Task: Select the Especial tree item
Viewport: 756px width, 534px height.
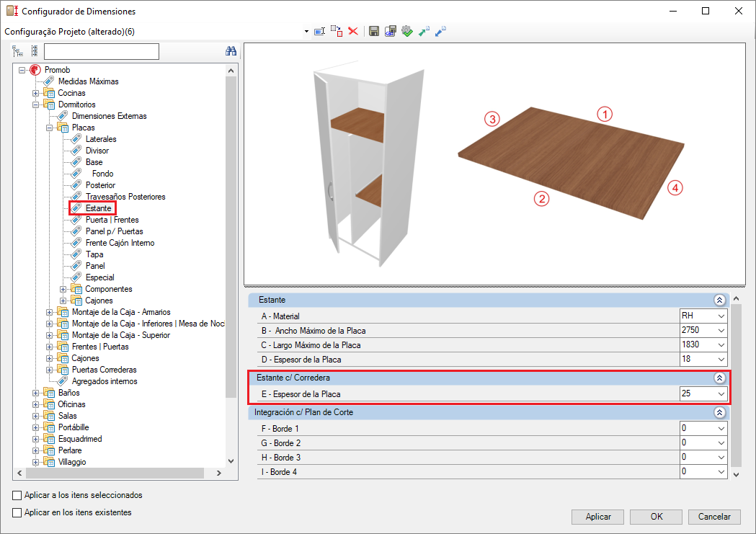Action: (99, 277)
